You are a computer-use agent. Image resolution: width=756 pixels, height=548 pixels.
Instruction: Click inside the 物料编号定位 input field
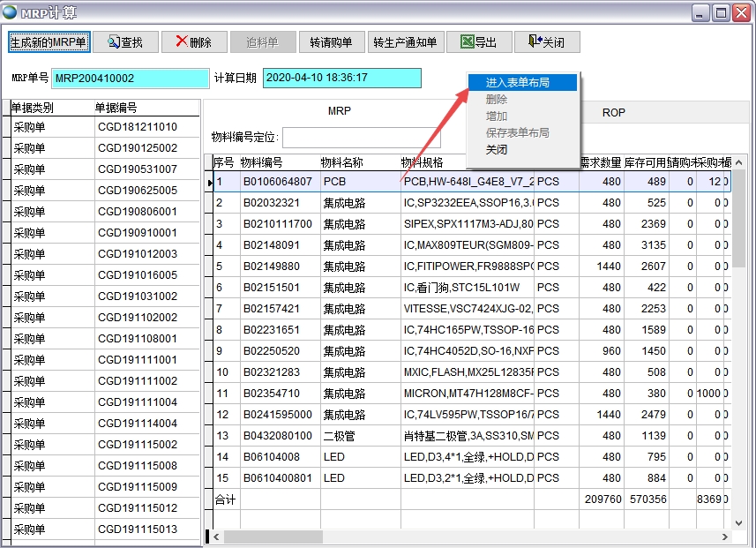point(362,138)
